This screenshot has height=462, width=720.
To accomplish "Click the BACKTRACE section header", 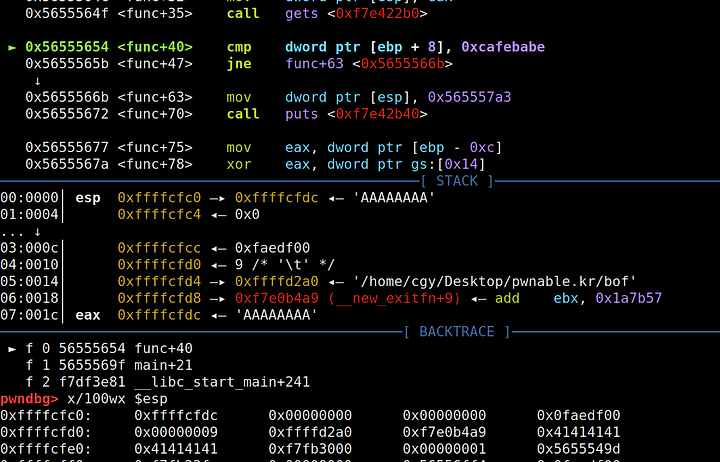I will coord(457,332).
